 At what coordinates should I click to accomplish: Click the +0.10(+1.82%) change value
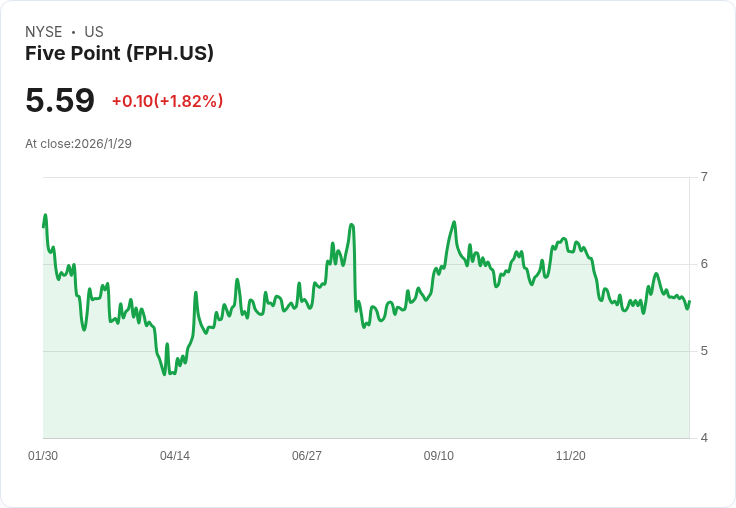(167, 101)
